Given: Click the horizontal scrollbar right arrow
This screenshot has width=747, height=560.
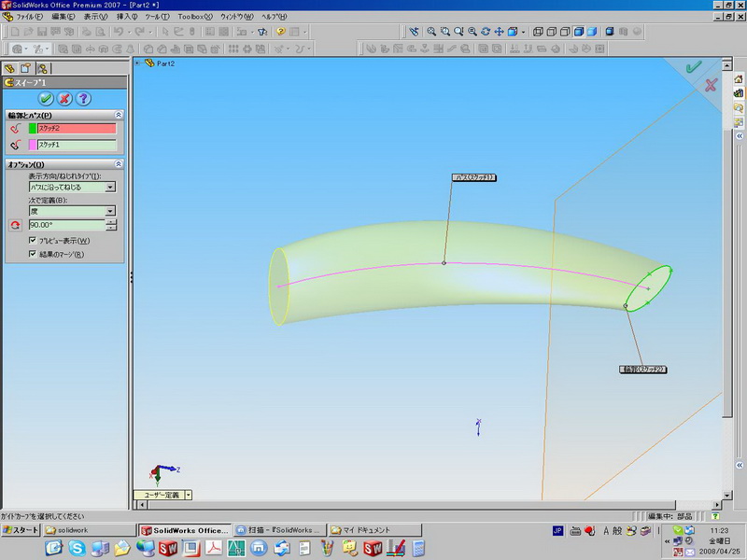Looking at the screenshot, I should 717,504.
